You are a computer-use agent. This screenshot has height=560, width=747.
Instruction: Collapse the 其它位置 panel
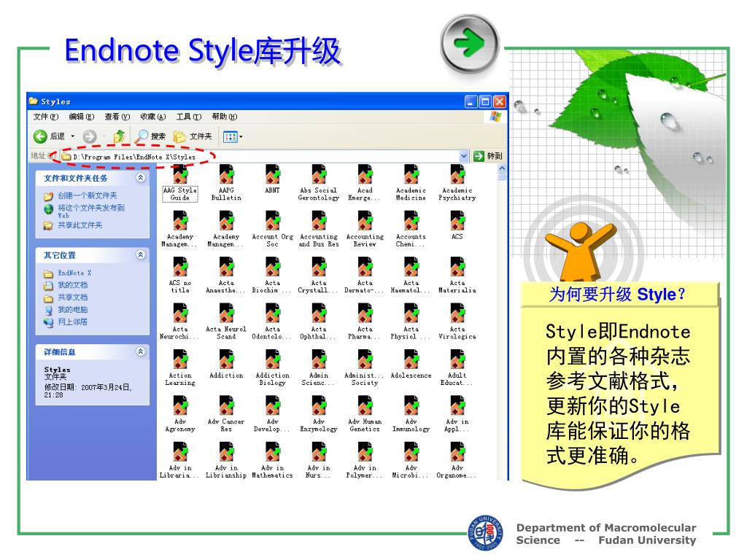click(x=141, y=254)
